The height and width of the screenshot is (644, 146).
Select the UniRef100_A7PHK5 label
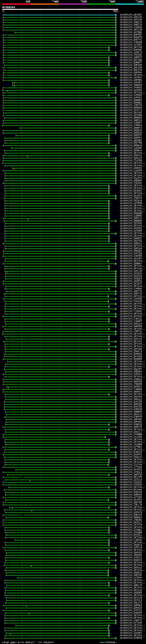point(131,95)
